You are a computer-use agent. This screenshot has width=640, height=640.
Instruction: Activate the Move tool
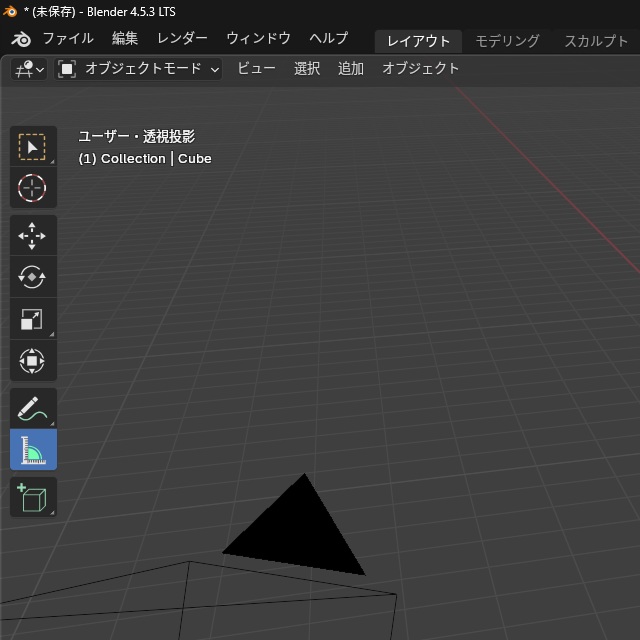tap(33, 236)
